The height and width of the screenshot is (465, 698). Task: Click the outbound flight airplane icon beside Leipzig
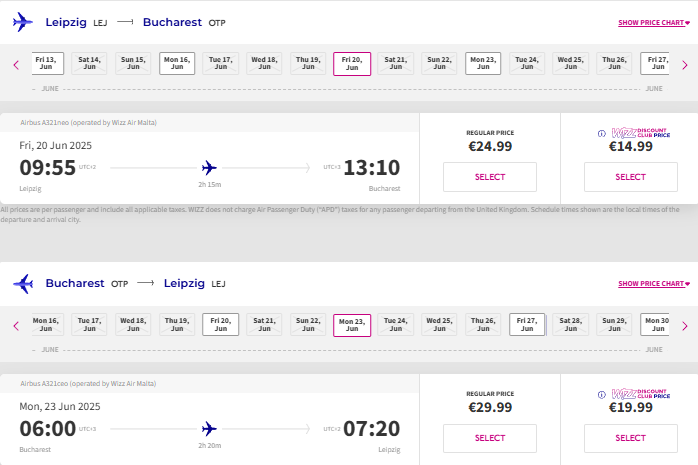pyautogui.click(x=23, y=22)
